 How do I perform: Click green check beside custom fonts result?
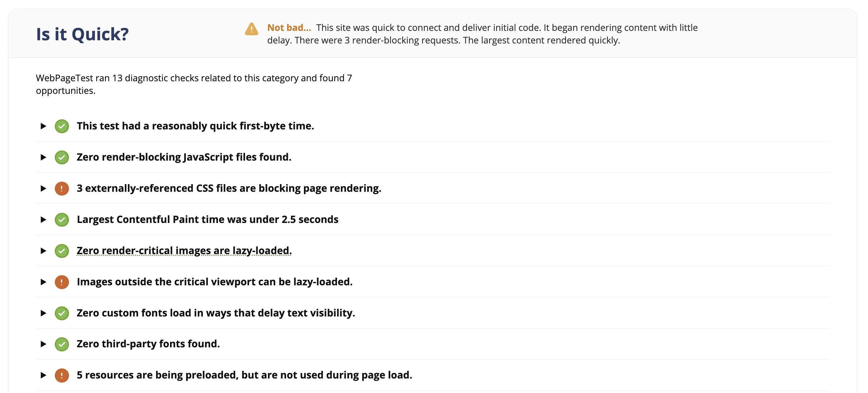pos(62,313)
